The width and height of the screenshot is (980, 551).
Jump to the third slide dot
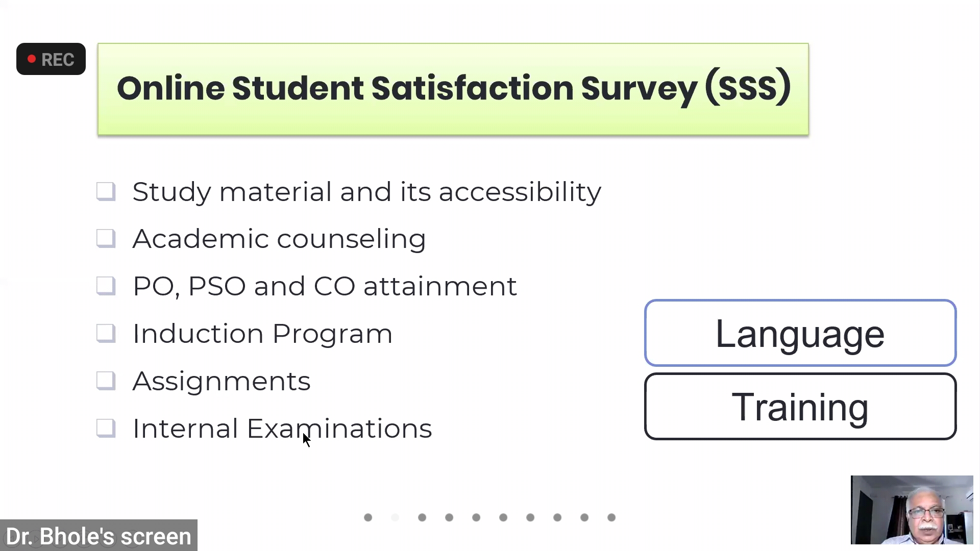click(x=422, y=518)
